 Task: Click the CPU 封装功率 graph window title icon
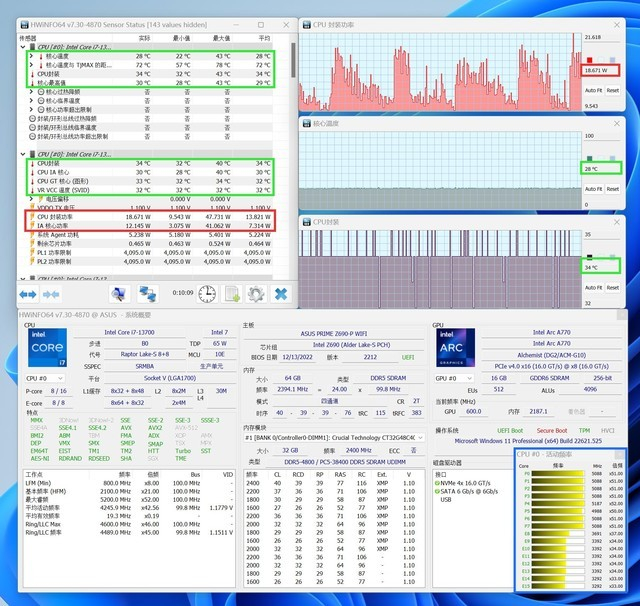coord(307,25)
